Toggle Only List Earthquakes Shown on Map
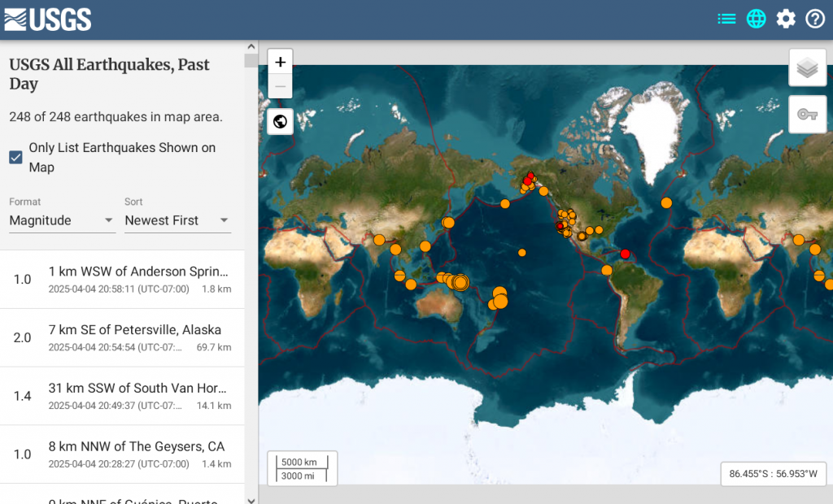Screen dimensions: 833x504 pos(16,157)
